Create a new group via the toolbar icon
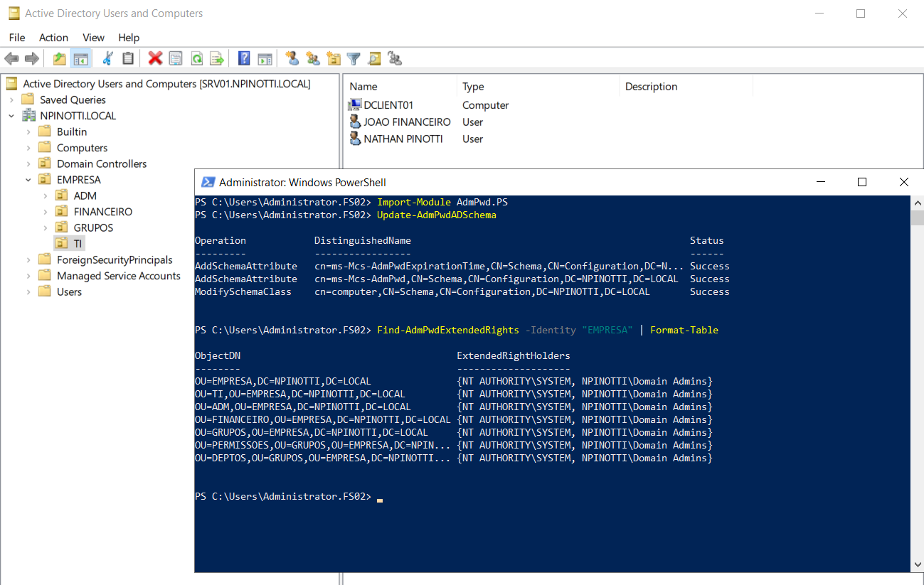The height and width of the screenshot is (585, 924). click(312, 58)
